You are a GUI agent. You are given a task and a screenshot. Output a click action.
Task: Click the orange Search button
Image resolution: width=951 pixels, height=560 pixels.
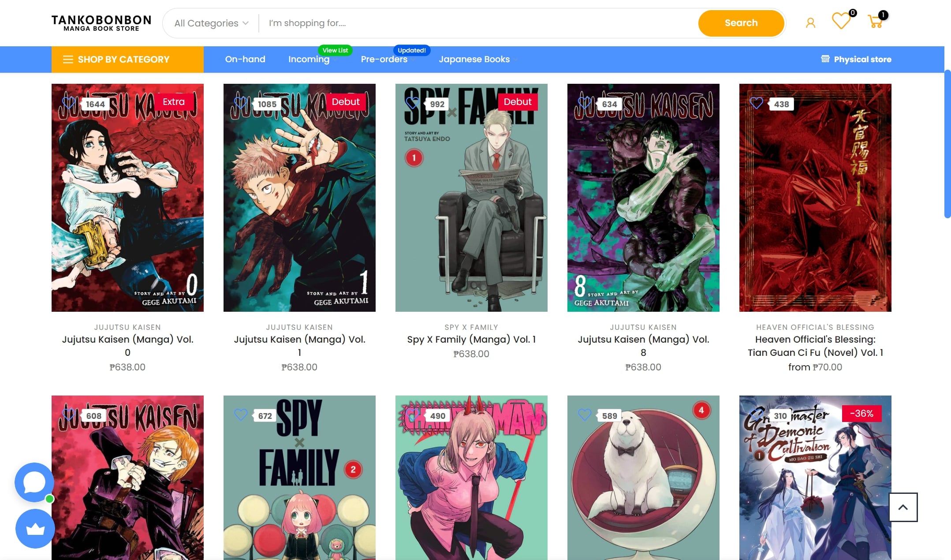741,23
